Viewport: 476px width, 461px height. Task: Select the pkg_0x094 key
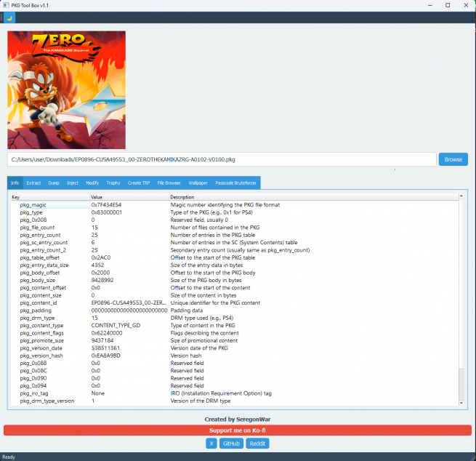pos(33,385)
